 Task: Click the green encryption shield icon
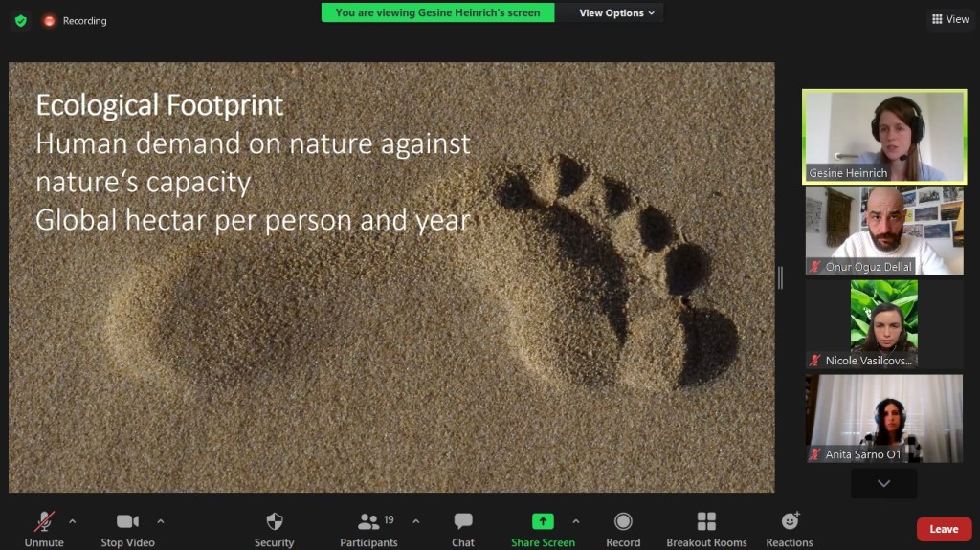point(21,20)
